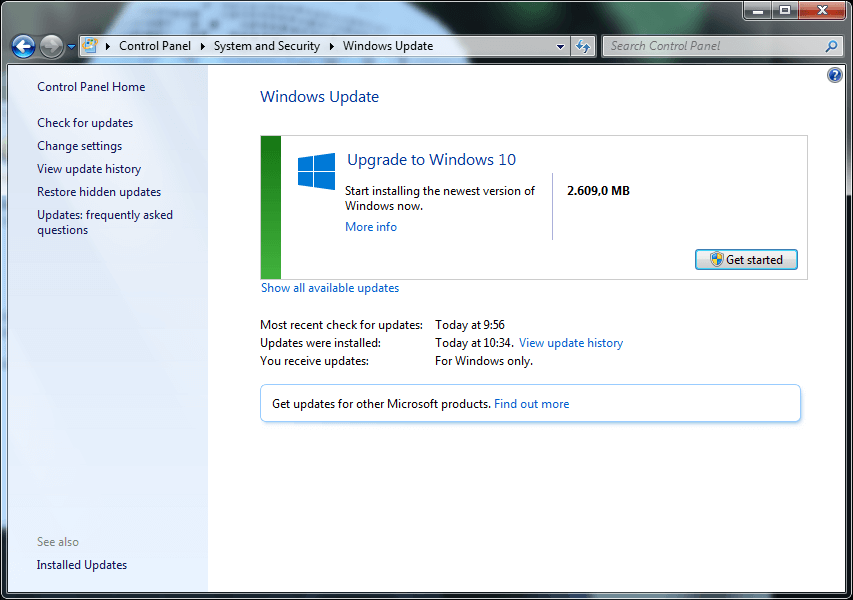Image resolution: width=853 pixels, height=600 pixels.
Task: Open Control Panel Home
Action: coord(91,87)
